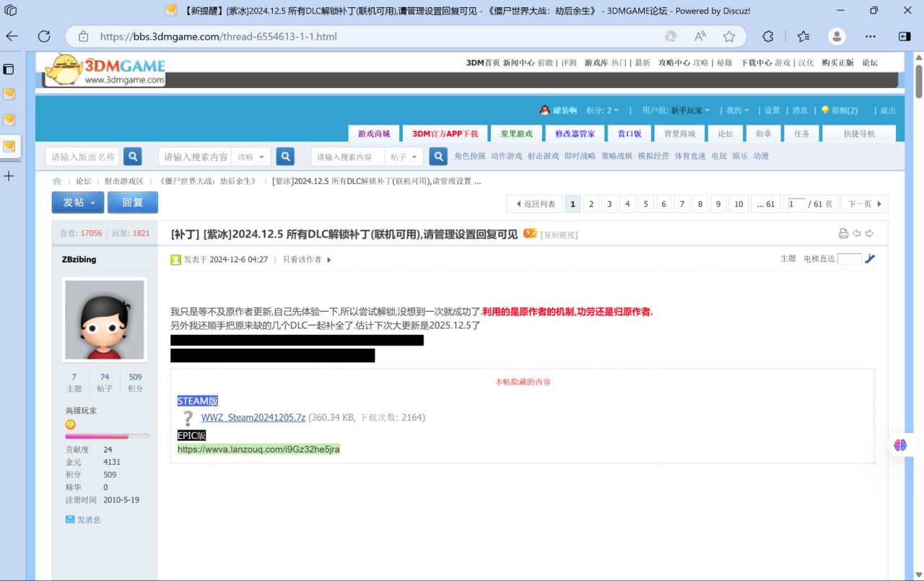Click the 帖子 search magnifier button
924x581 pixels.
[x=438, y=157]
